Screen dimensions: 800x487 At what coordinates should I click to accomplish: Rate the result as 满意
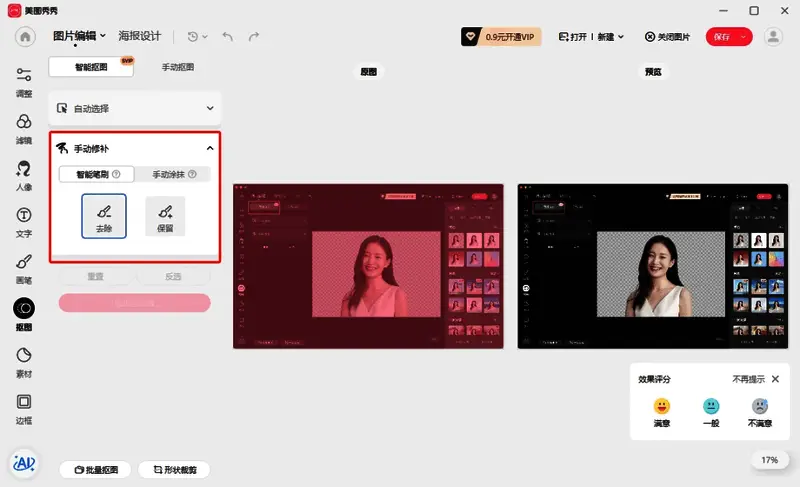point(662,412)
